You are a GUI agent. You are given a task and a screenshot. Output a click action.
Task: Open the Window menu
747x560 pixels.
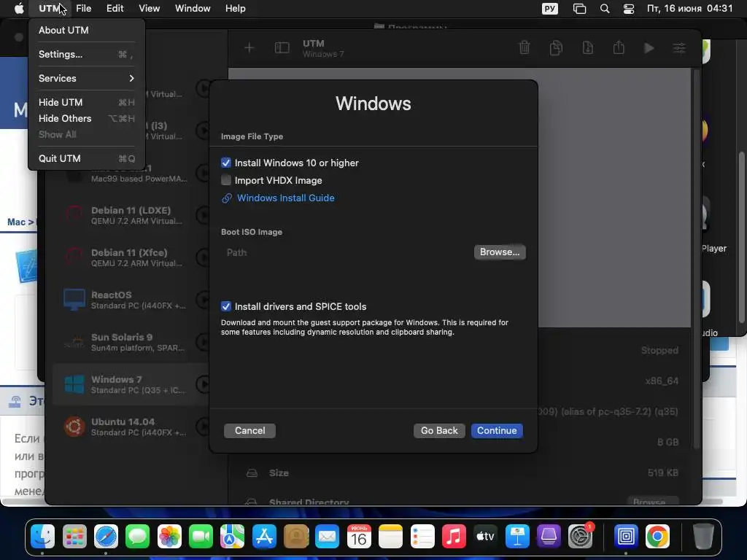pyautogui.click(x=193, y=9)
